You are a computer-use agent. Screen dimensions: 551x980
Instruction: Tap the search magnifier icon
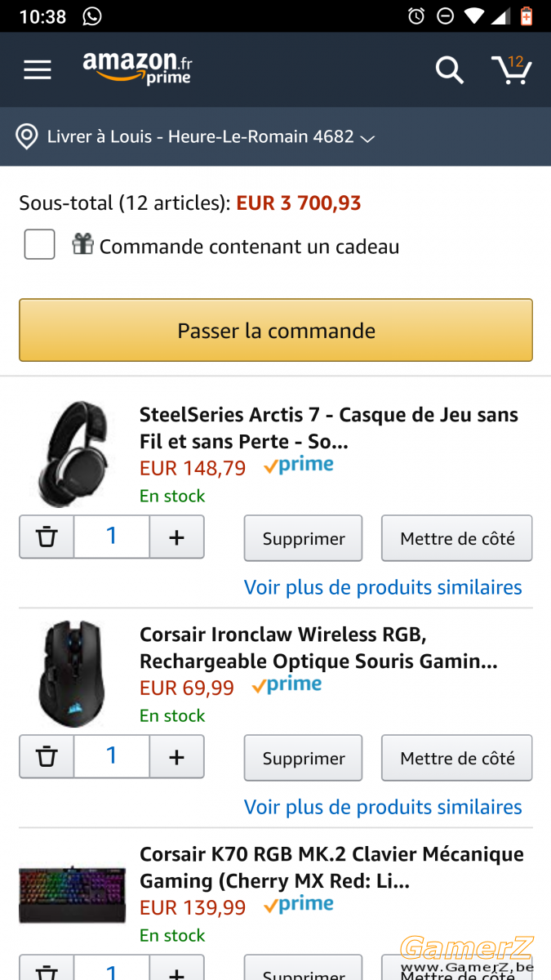click(449, 70)
